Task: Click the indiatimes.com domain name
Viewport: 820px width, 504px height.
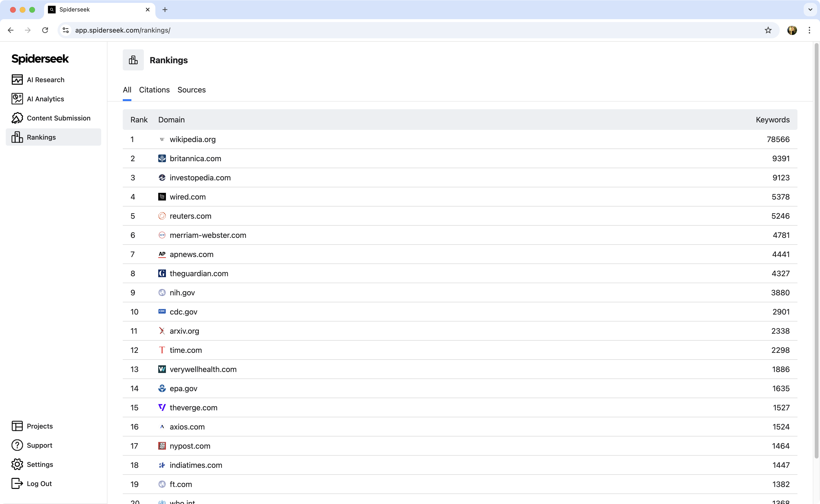Action: [x=196, y=465]
